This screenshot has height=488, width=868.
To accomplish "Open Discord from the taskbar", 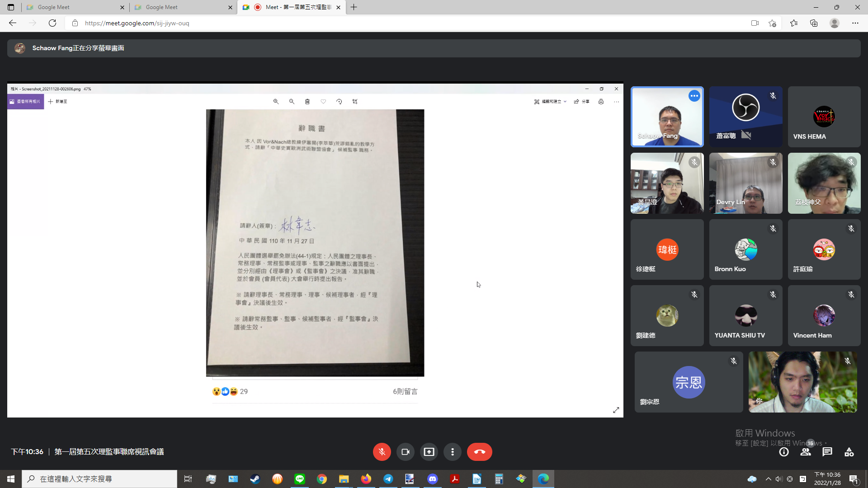I will [x=432, y=479].
